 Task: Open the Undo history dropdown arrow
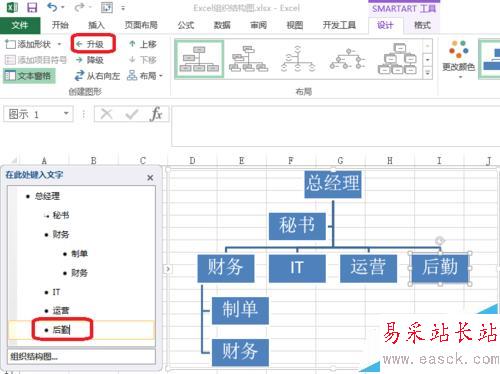tap(62, 8)
